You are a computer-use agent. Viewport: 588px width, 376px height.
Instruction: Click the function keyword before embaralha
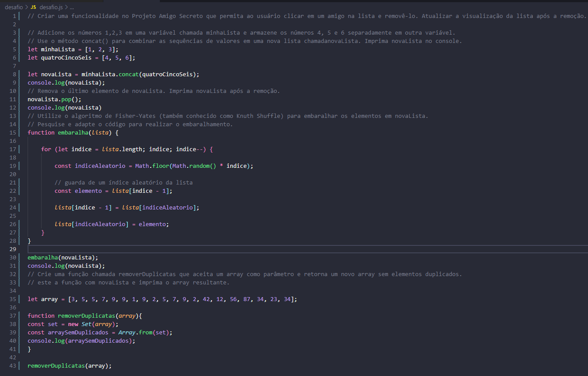(41, 132)
